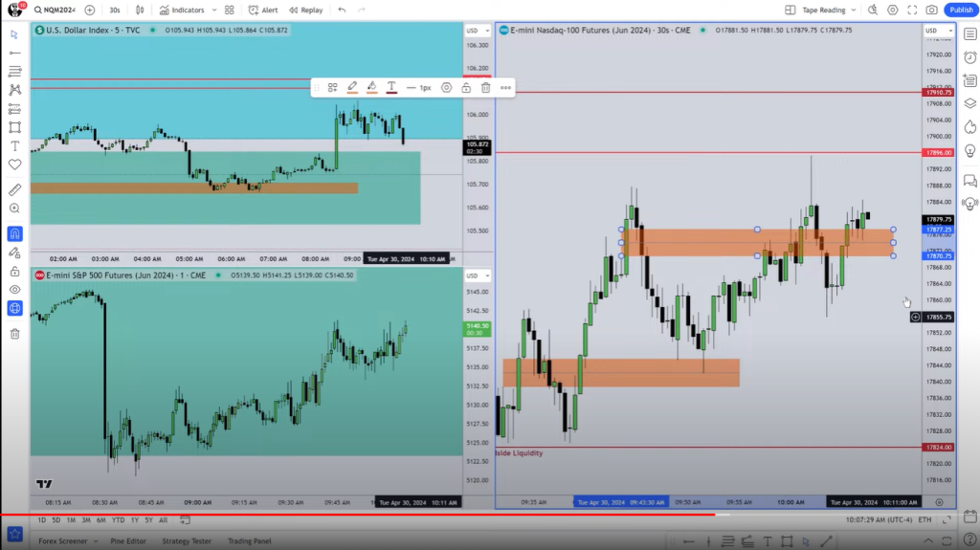The height and width of the screenshot is (550, 980).
Task: Expand the Forex Screener dropdown arrow
Action: click(96, 541)
